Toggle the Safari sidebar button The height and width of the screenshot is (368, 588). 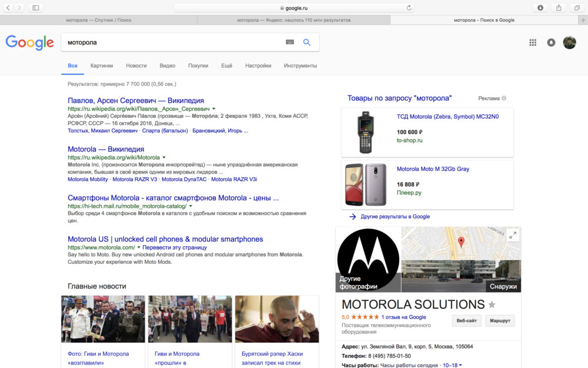pyautogui.click(x=36, y=8)
